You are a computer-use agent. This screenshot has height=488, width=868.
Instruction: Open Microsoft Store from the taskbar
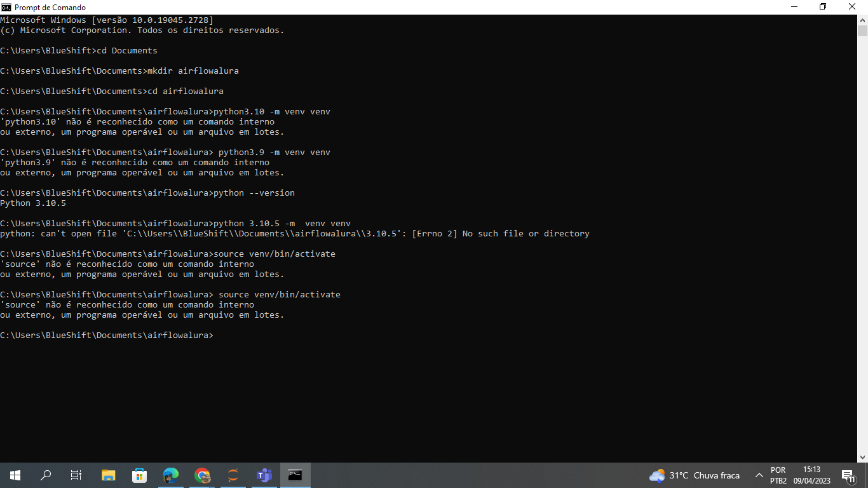pyautogui.click(x=139, y=475)
